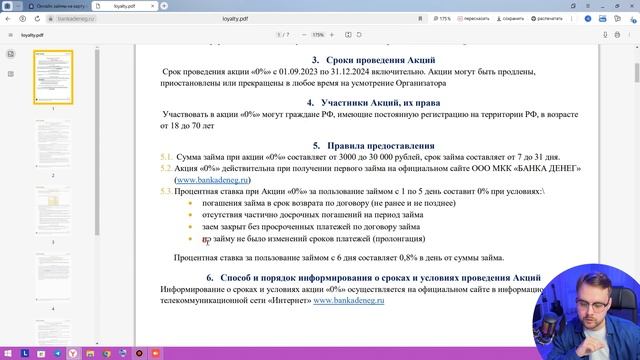
Task: Click the document vertical scrollbar thumb
Action: [x=637, y=73]
